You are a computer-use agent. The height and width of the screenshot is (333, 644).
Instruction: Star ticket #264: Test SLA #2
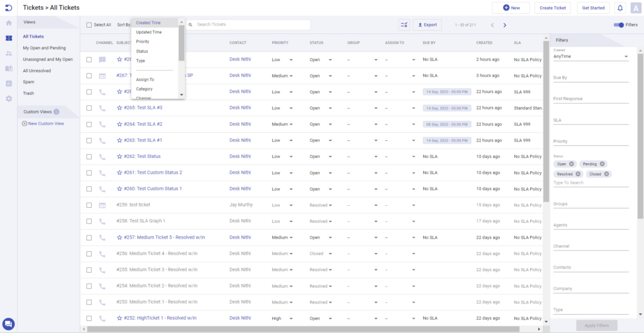point(119,124)
